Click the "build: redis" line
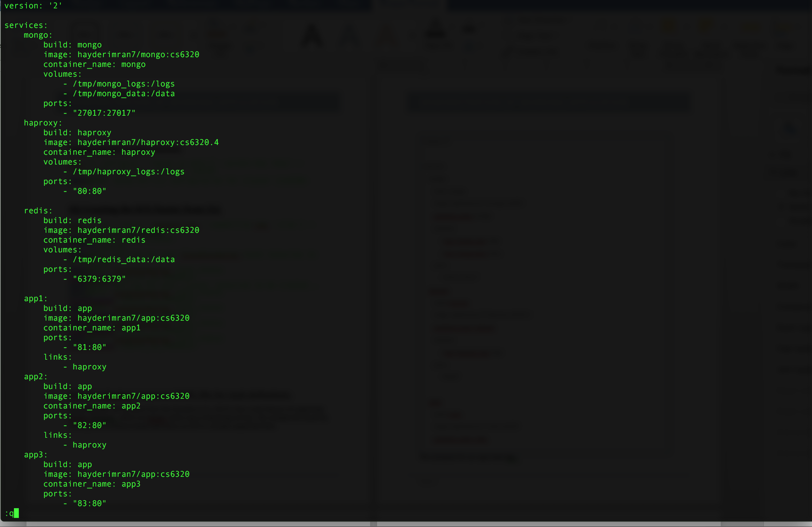812x527 pixels. click(x=72, y=220)
